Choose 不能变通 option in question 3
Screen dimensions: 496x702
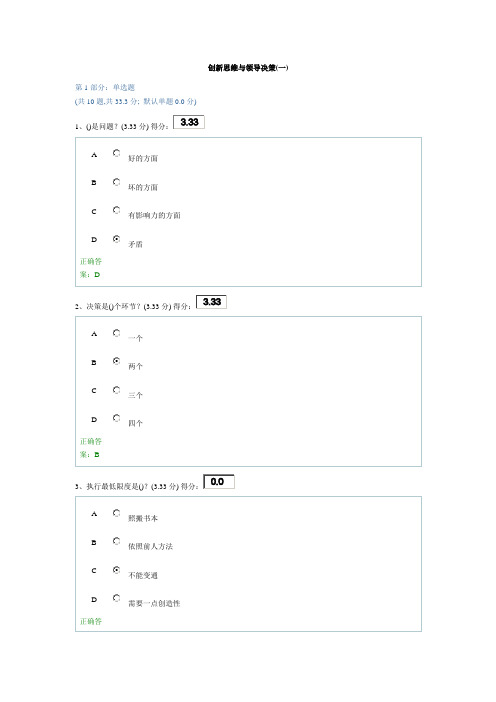click(x=116, y=570)
